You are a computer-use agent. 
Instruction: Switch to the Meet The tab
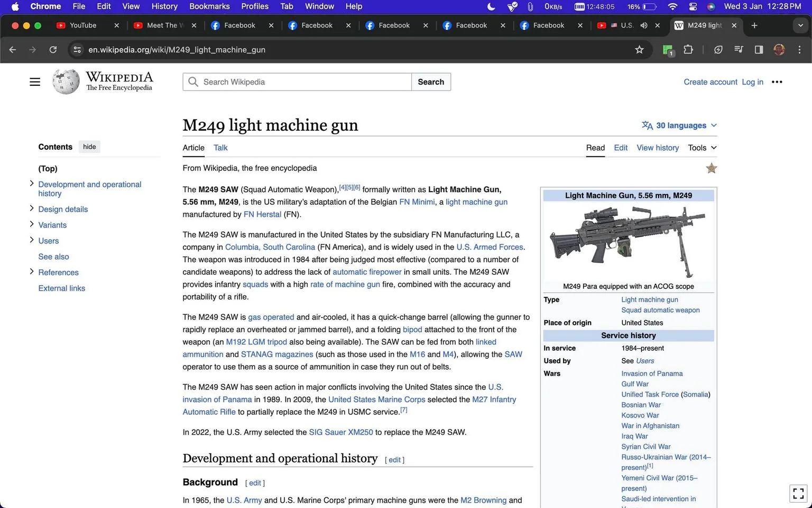point(165,25)
